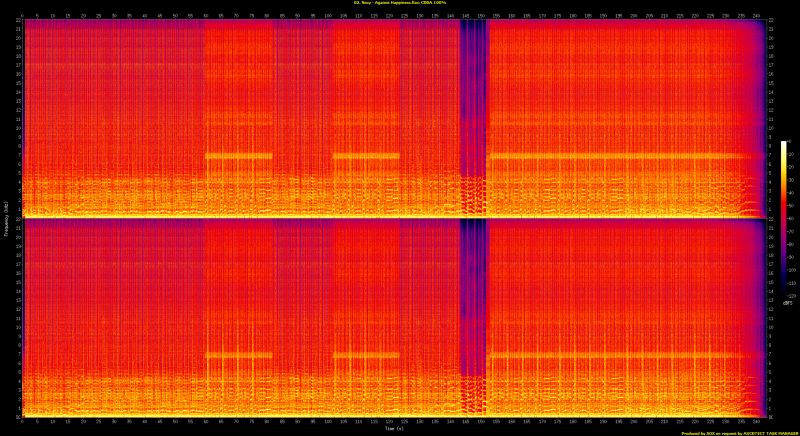Viewport: 800px width, 436px height.
Task: Click the 'Time (s)' axis label
Action: click(x=394, y=430)
